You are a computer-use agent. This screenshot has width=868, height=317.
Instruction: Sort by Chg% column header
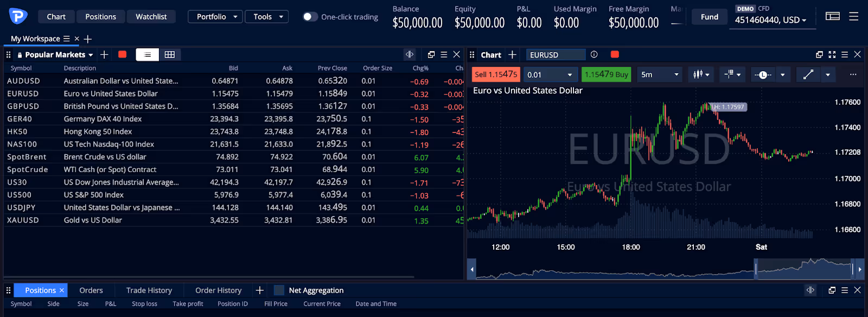420,68
